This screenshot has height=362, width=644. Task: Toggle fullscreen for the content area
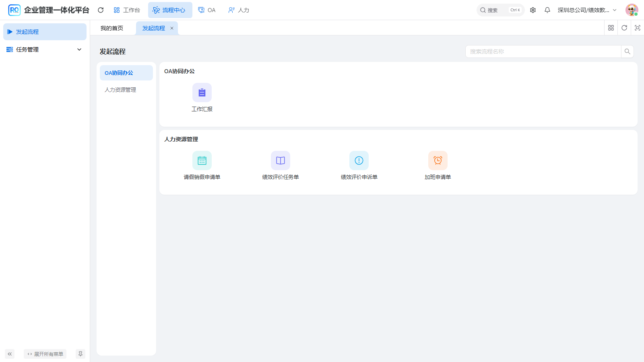(x=638, y=28)
